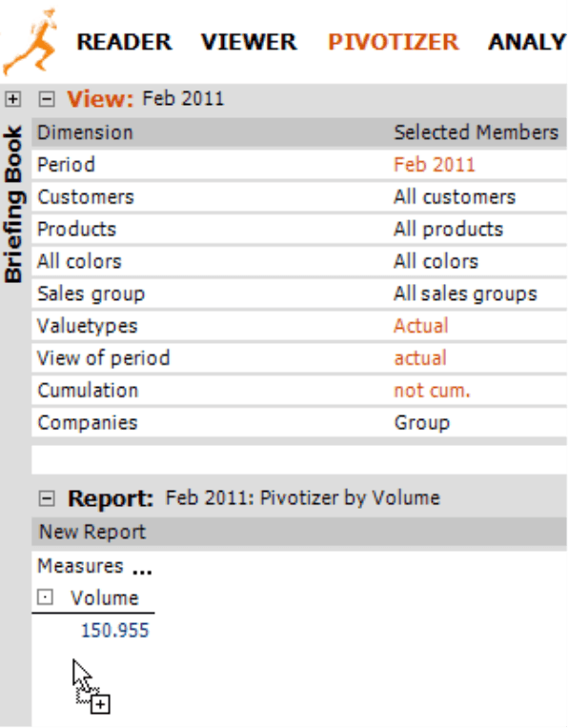Image resolution: width=568 pixels, height=728 pixels.
Task: Select the Products dimension row
Action: click(x=299, y=230)
